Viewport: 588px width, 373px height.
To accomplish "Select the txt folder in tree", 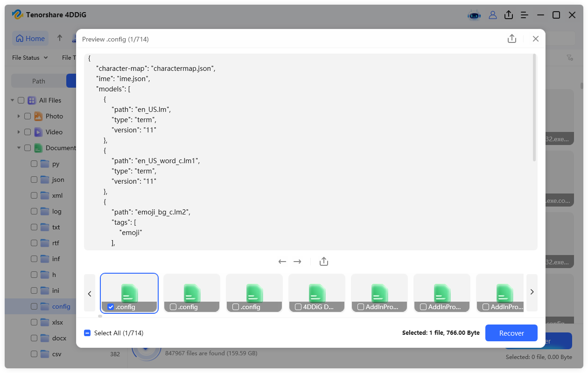I will click(56, 227).
